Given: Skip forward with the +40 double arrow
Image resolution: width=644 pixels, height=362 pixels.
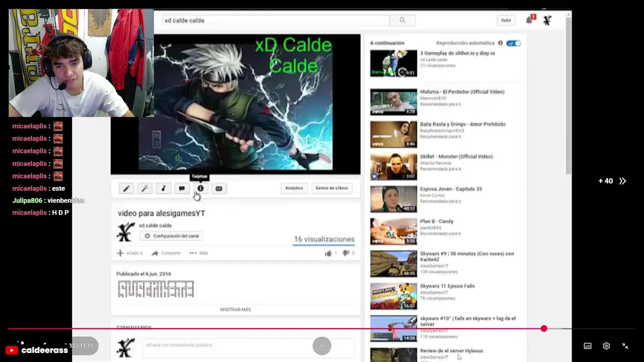Looking at the screenshot, I should [622, 181].
